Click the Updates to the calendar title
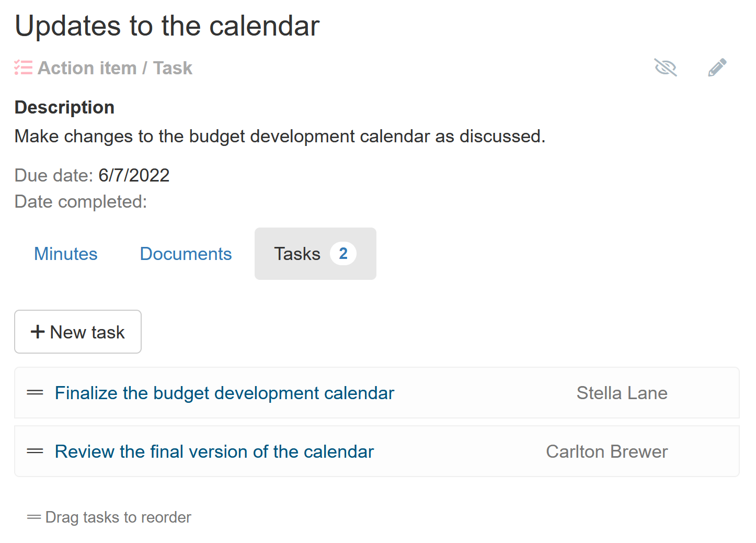This screenshot has width=756, height=543. [x=167, y=26]
